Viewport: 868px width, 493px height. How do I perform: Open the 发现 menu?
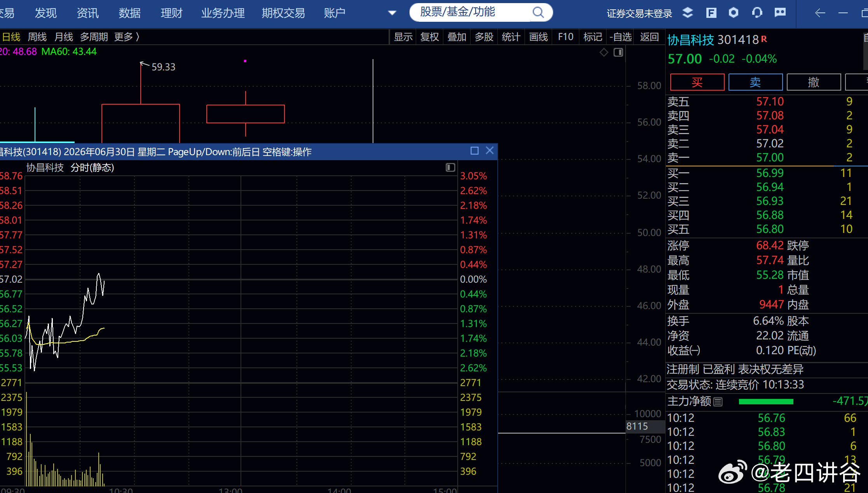pyautogui.click(x=46, y=13)
